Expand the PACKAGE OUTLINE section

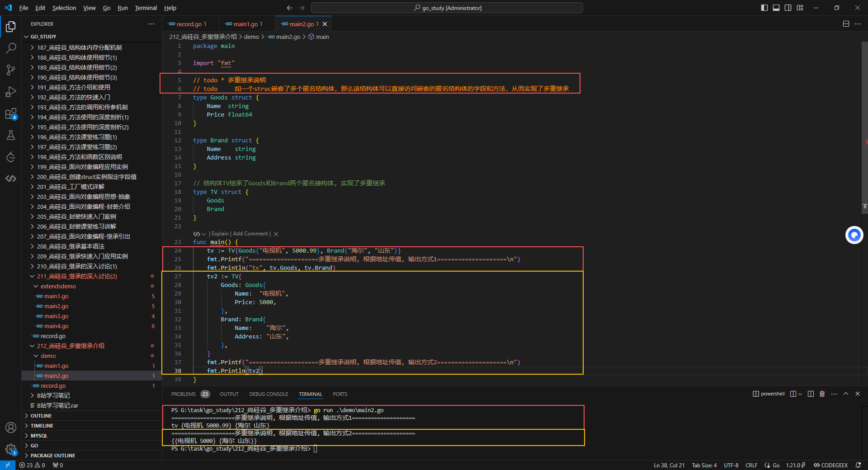[92, 456]
